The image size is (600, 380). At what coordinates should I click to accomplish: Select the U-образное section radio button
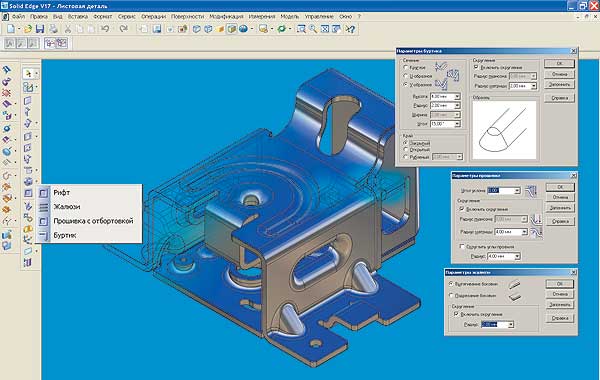(x=406, y=76)
